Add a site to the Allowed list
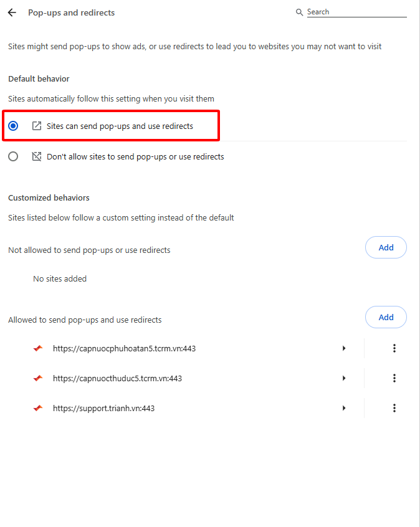This screenshot has width=420, height=527. 386,317
